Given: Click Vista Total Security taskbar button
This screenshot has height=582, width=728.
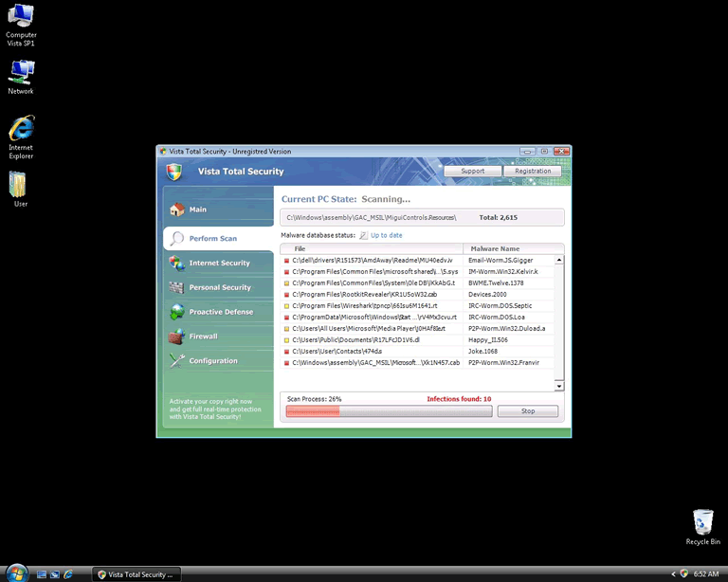Looking at the screenshot, I should point(136,573).
